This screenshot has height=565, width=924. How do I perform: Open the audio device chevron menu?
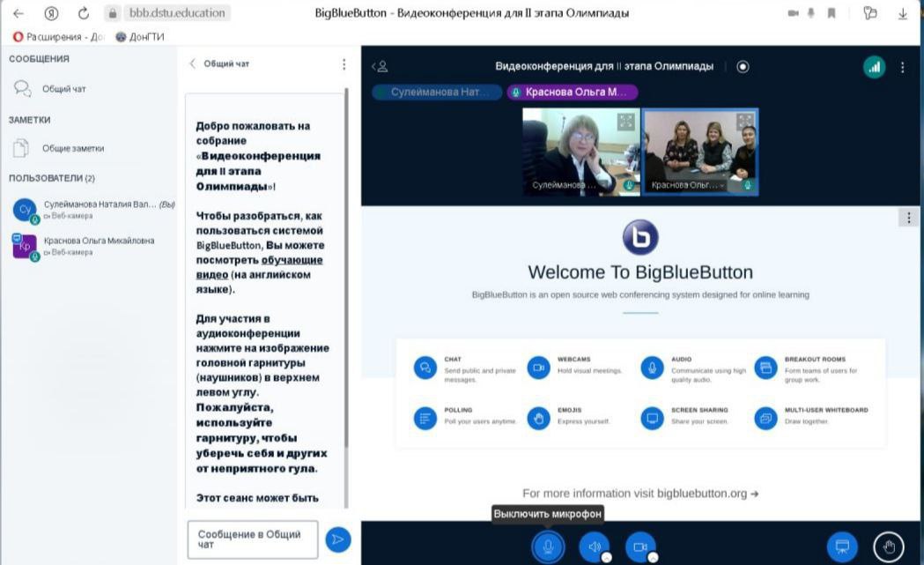(606, 557)
